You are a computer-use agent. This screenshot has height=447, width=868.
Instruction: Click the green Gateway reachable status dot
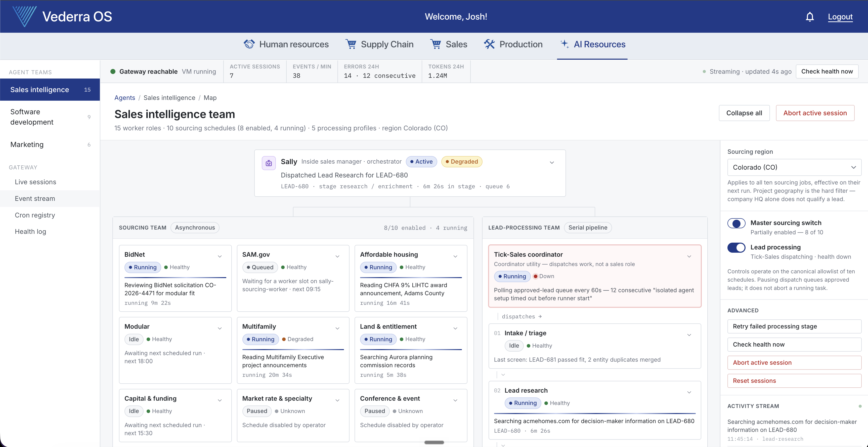tap(113, 71)
